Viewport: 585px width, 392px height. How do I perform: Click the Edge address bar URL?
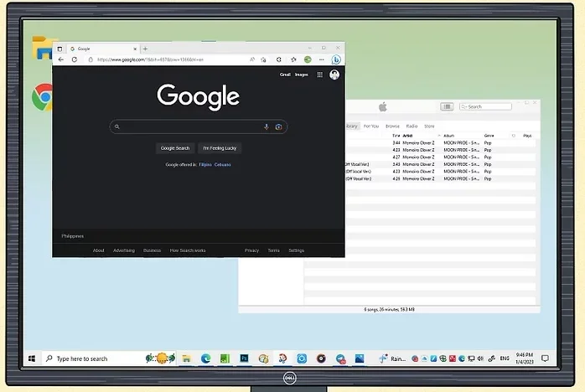click(x=150, y=59)
